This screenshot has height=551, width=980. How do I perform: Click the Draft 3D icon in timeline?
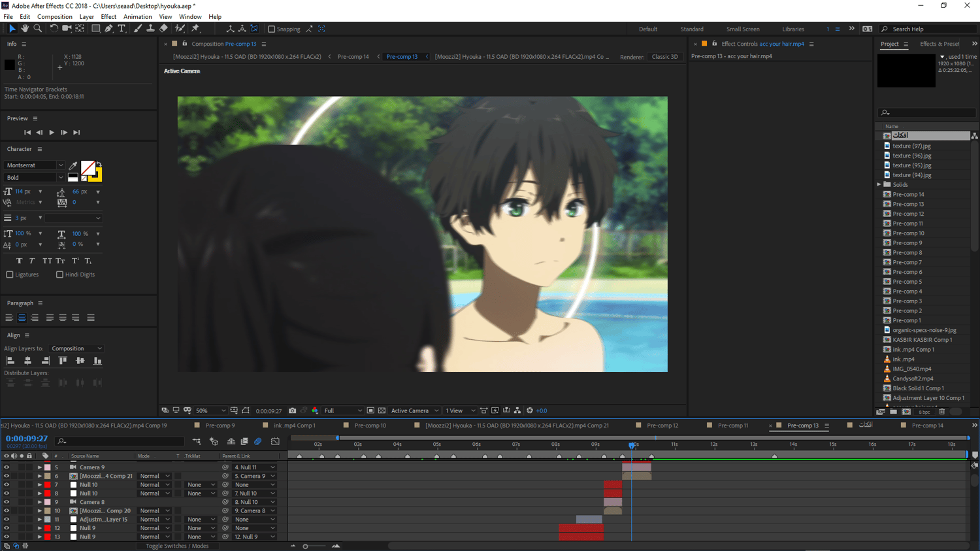214,442
